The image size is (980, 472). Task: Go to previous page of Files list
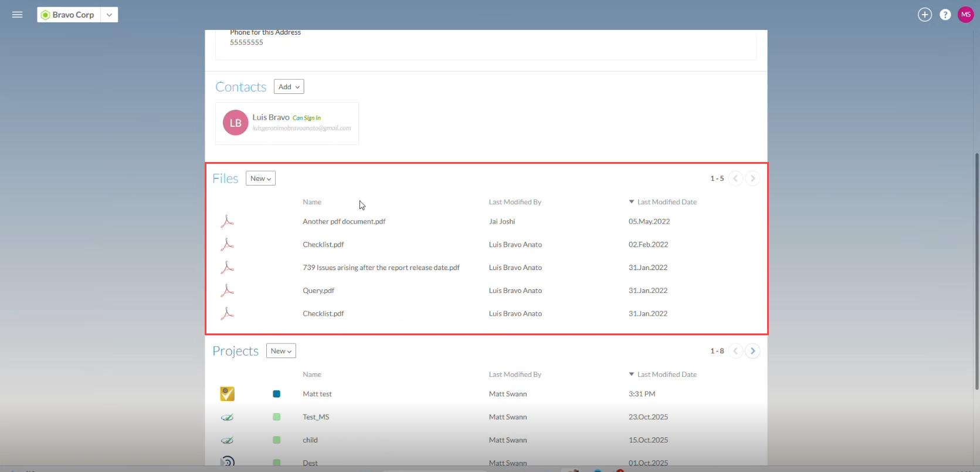(735, 178)
